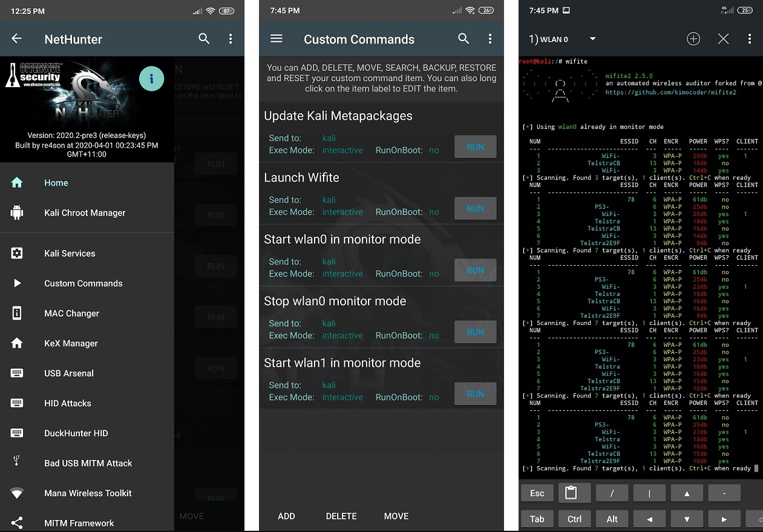
Task: Open hamburger menu in Custom Commands screen
Action: point(277,39)
